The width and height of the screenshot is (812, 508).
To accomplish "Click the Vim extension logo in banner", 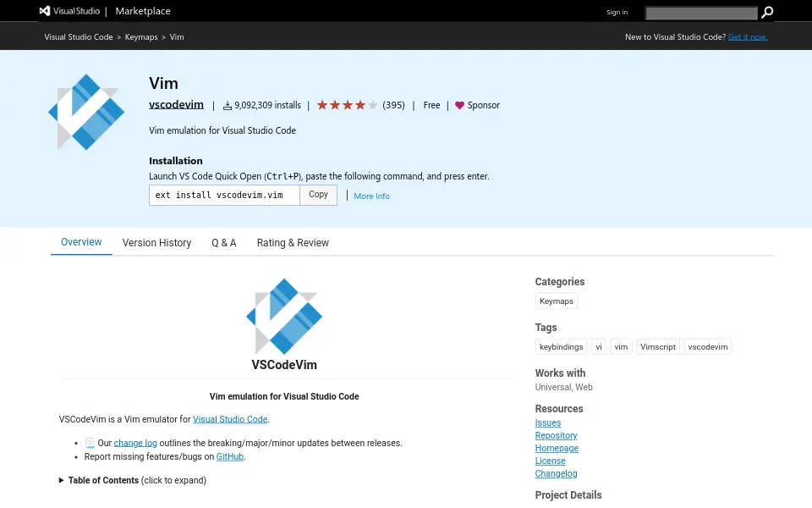I will (x=86, y=112).
